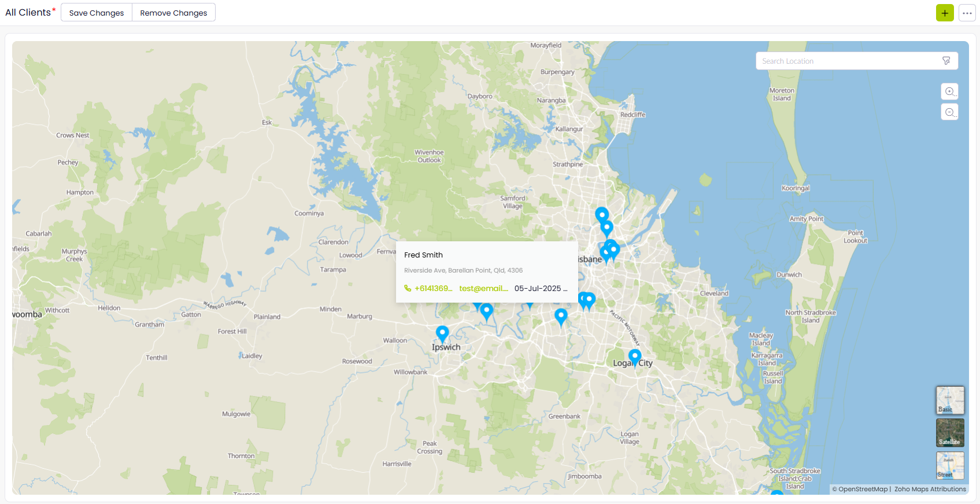
Task: Click the map pin at Ipswich
Action: (x=442, y=334)
